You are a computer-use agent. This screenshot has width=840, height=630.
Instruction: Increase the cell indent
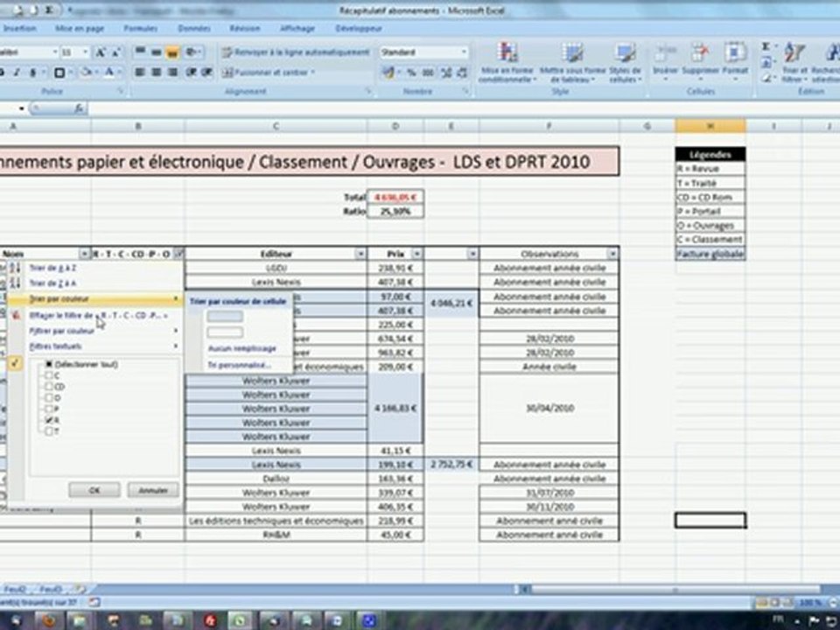(x=207, y=72)
